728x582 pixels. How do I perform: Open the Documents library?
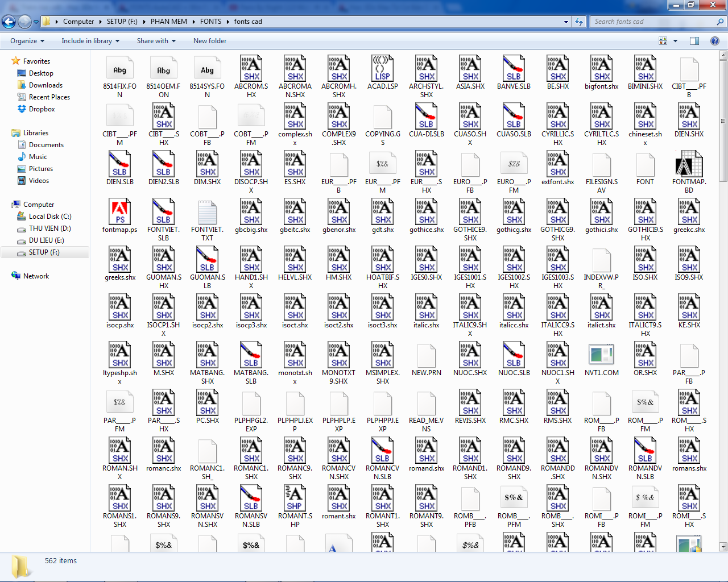46,145
